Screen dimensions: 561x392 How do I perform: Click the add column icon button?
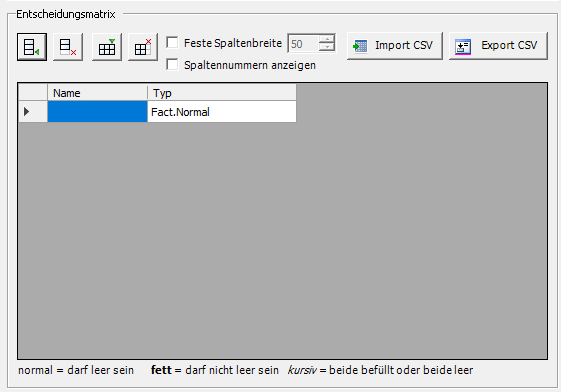[107, 47]
